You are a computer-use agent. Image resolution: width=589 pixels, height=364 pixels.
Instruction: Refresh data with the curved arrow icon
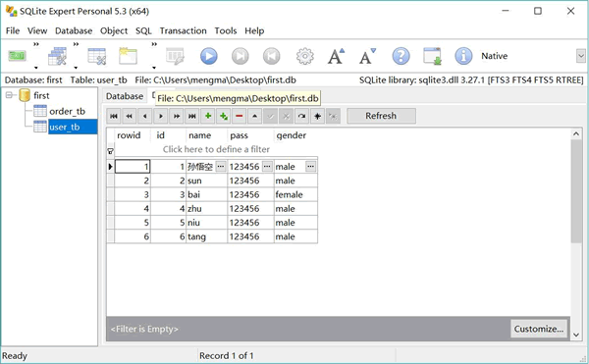301,116
